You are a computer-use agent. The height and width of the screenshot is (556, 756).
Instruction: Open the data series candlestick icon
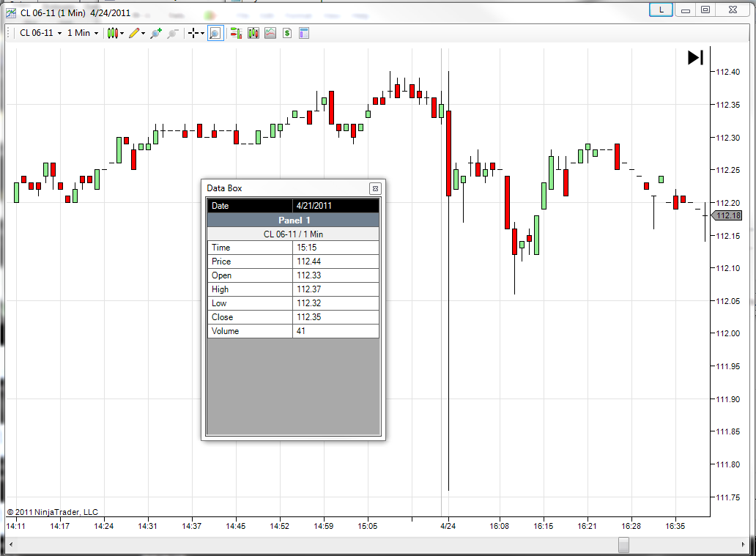253,33
